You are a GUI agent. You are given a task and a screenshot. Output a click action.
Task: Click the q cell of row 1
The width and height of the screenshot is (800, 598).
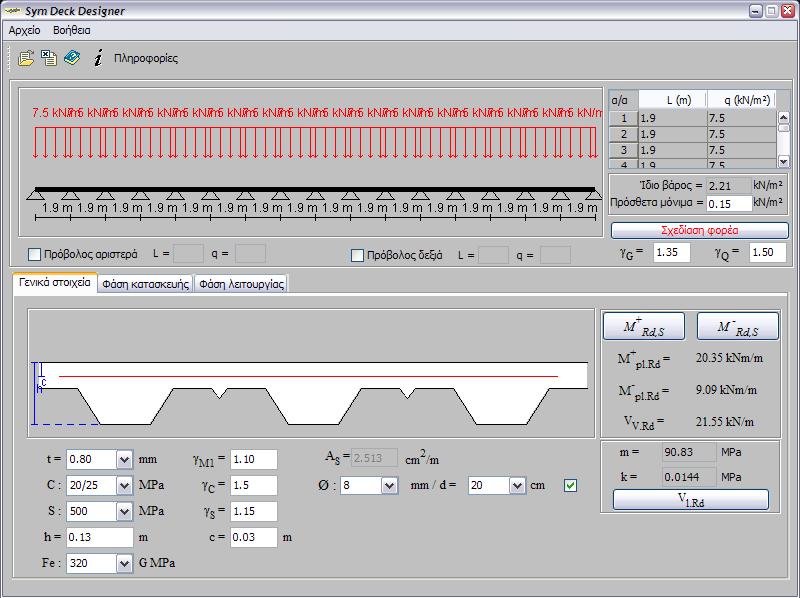[x=741, y=118]
